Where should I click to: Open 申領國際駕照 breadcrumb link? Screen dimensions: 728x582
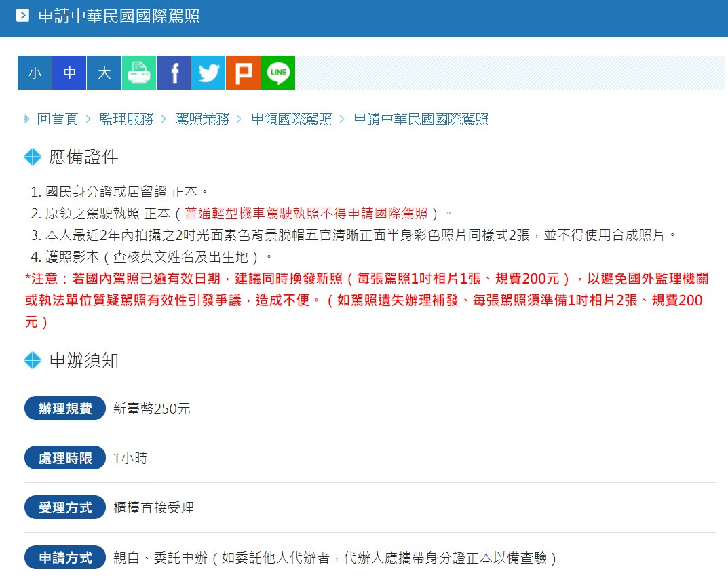click(x=292, y=119)
